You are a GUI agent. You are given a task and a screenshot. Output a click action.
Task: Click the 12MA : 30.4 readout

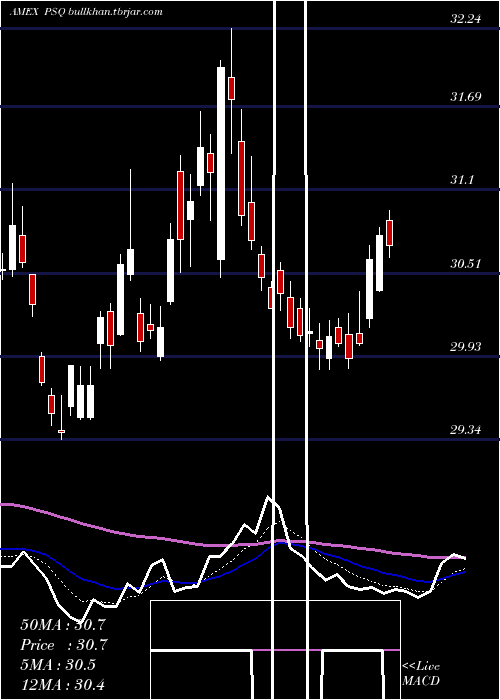pos(62,684)
